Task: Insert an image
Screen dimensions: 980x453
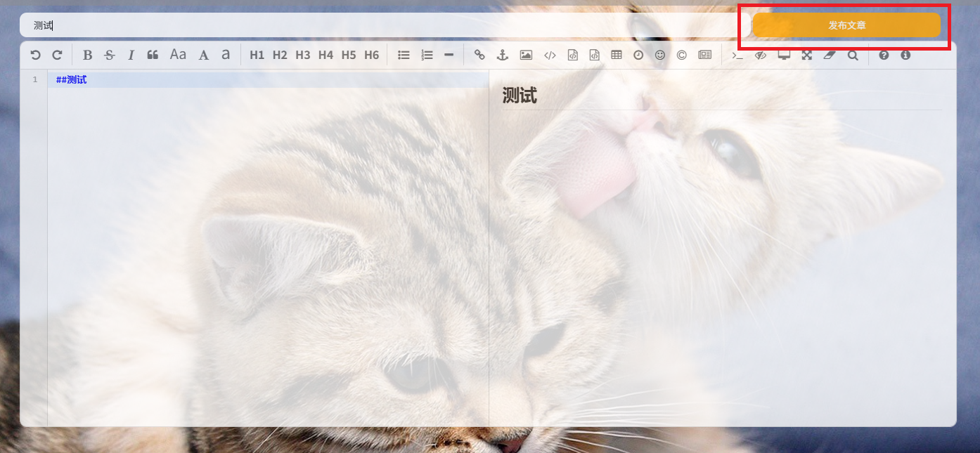Action: (526, 55)
